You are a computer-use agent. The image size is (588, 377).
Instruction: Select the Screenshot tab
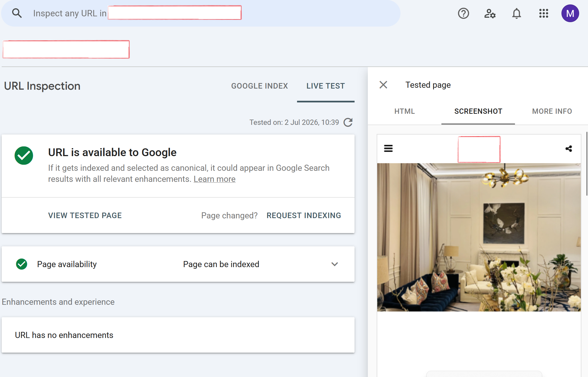pos(478,111)
